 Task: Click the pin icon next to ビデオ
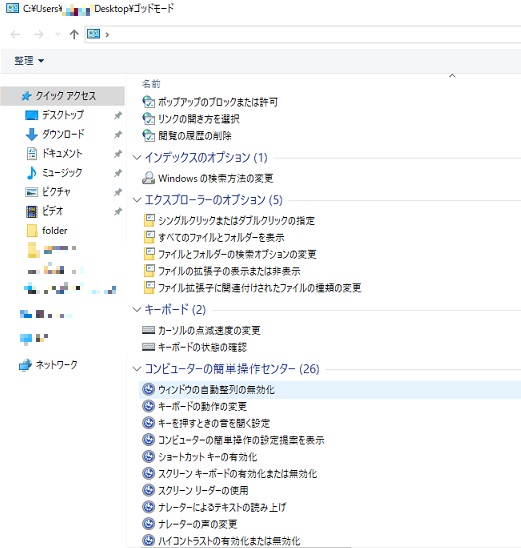(118, 211)
